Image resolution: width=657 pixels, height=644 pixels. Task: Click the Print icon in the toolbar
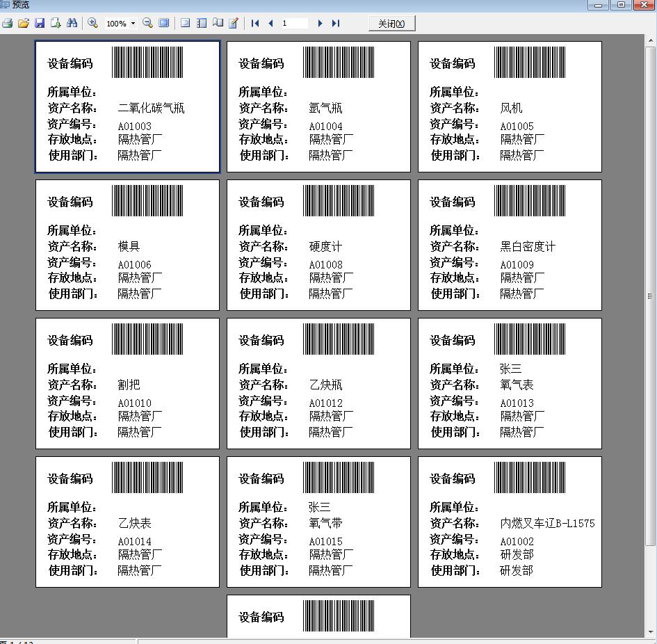point(8,23)
